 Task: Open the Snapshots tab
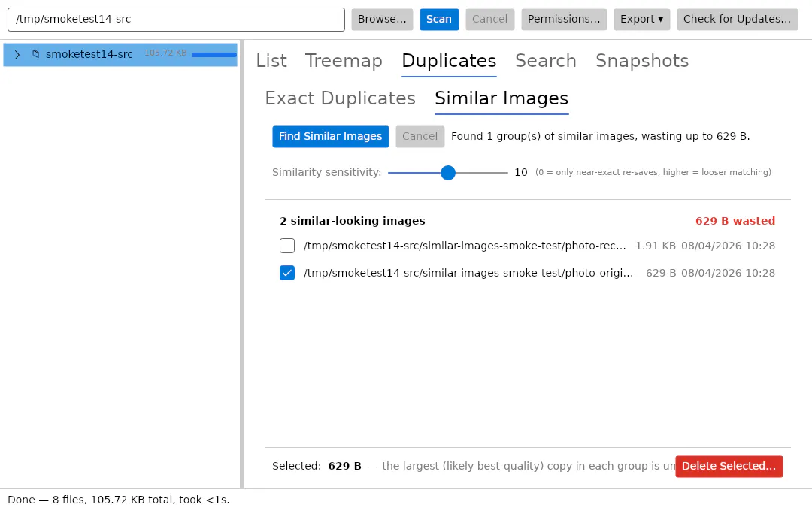click(x=642, y=61)
